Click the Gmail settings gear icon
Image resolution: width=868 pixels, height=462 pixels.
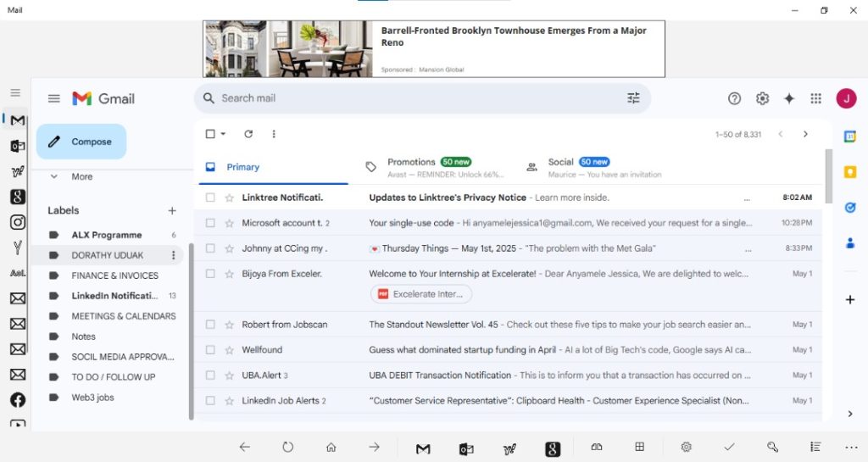(x=762, y=98)
